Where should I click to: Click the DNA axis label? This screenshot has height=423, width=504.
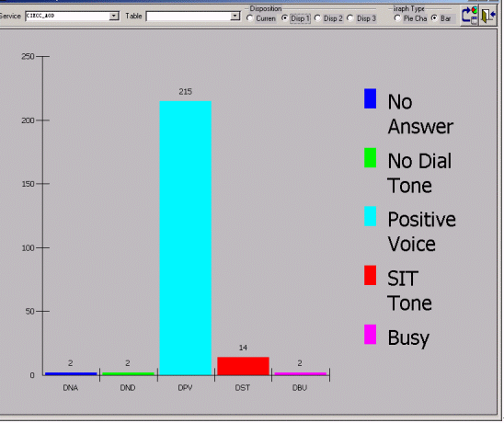pos(71,388)
